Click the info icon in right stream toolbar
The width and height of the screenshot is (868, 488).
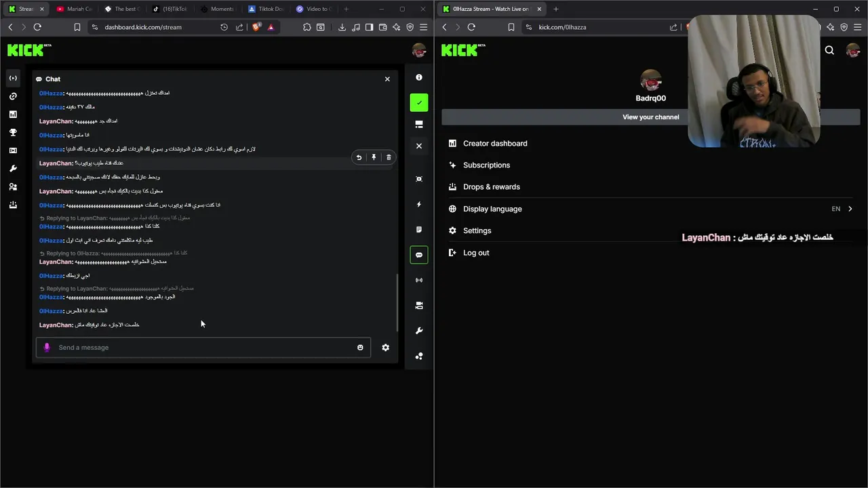click(419, 77)
